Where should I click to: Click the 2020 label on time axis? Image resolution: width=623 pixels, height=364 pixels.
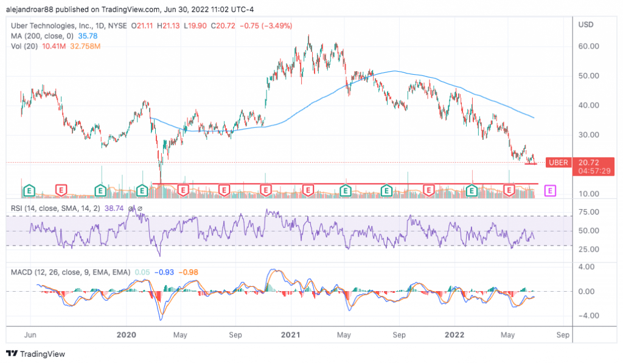[x=127, y=335]
